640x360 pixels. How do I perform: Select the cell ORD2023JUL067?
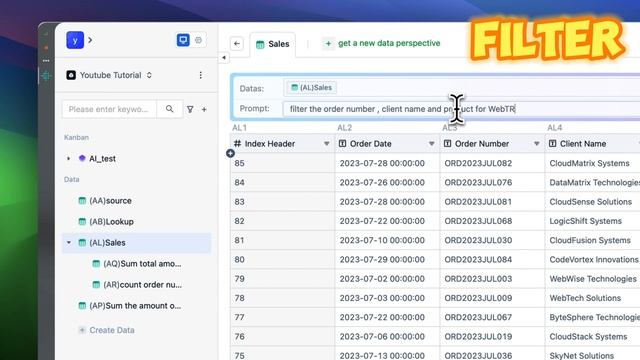coord(492,317)
